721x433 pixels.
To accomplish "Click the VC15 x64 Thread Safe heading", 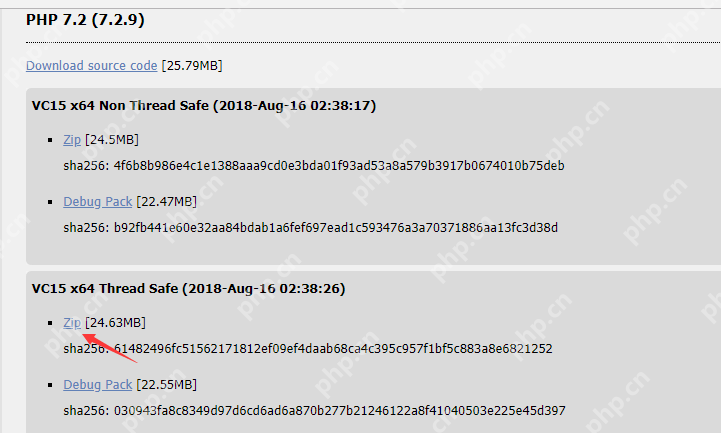I will point(189,289).
